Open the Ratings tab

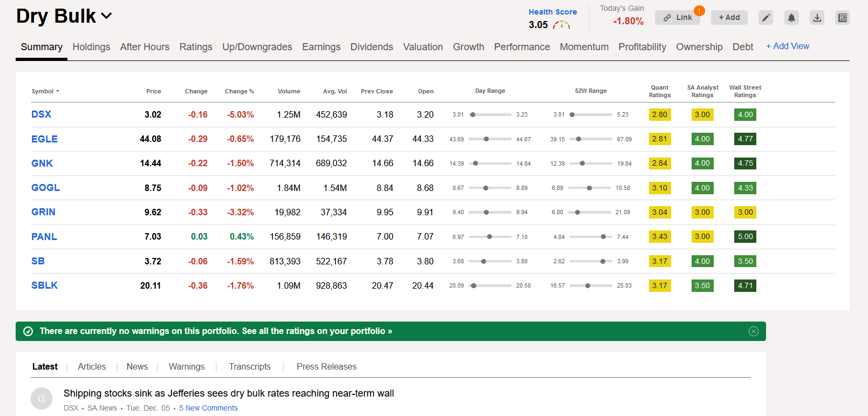(196, 47)
